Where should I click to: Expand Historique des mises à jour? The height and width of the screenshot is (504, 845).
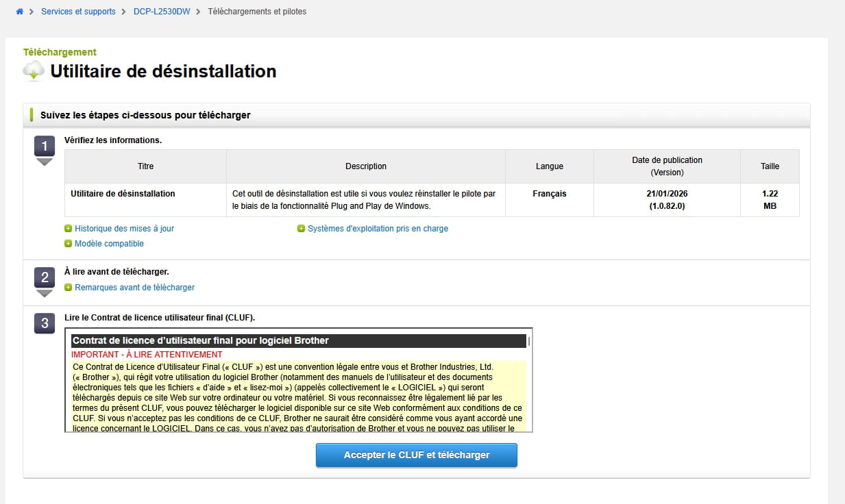tap(124, 229)
